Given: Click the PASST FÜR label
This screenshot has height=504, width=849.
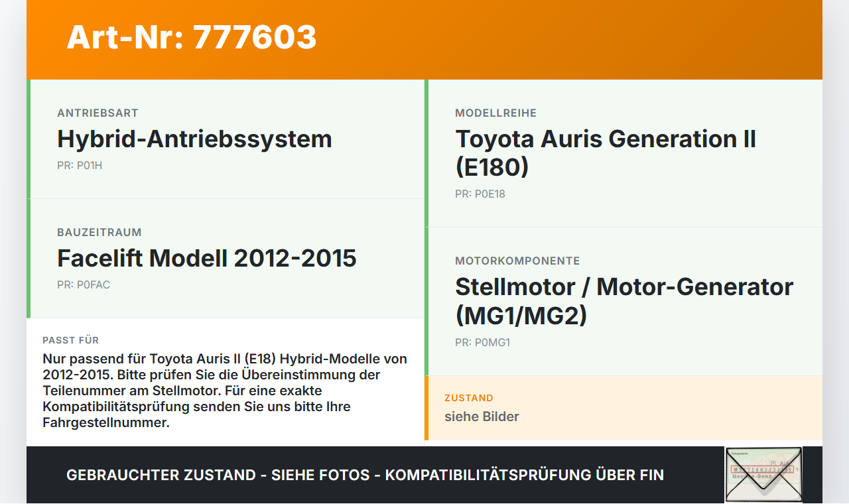Looking at the screenshot, I should coord(70,340).
